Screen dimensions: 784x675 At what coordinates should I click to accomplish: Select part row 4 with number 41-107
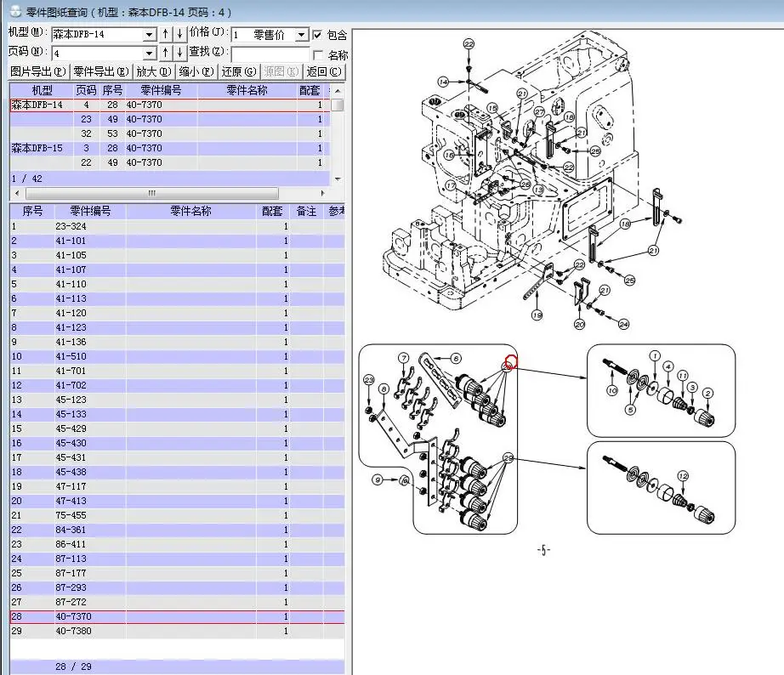pos(177,270)
